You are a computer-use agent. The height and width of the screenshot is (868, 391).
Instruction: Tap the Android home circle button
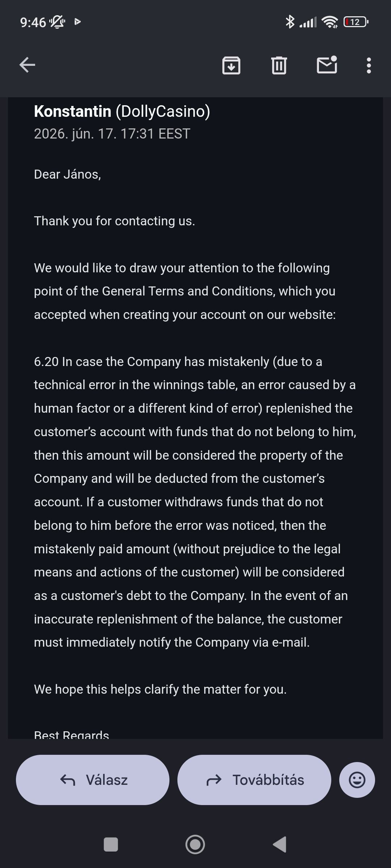[x=195, y=844]
